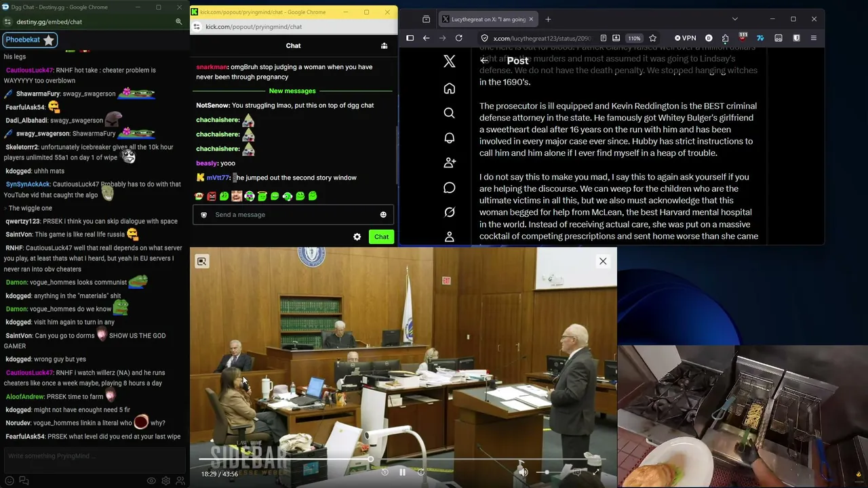
Task: Click first quick emote under Kick chat
Action: [199, 197]
